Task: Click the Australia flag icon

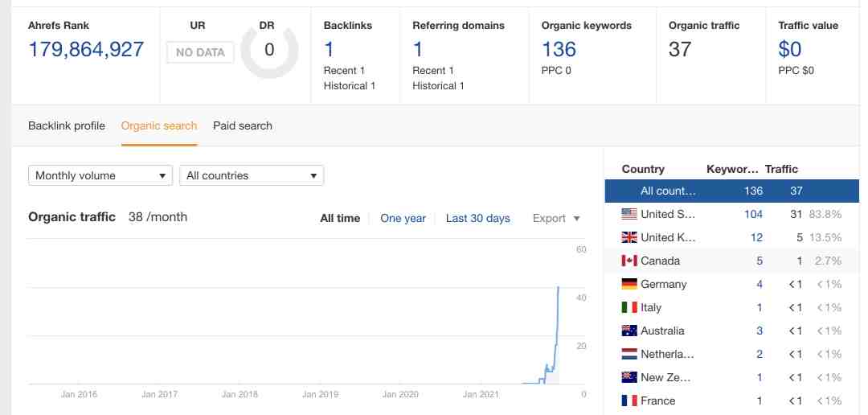Action: (628, 331)
